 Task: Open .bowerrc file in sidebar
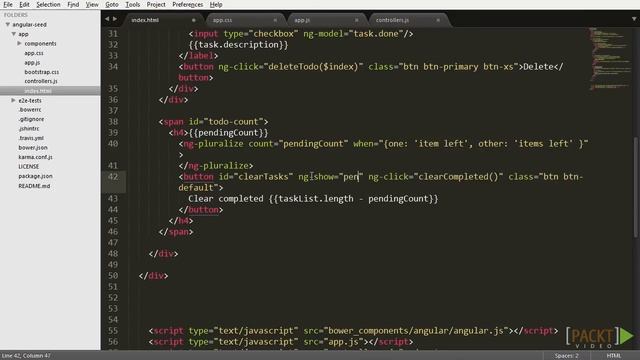[x=30, y=110]
